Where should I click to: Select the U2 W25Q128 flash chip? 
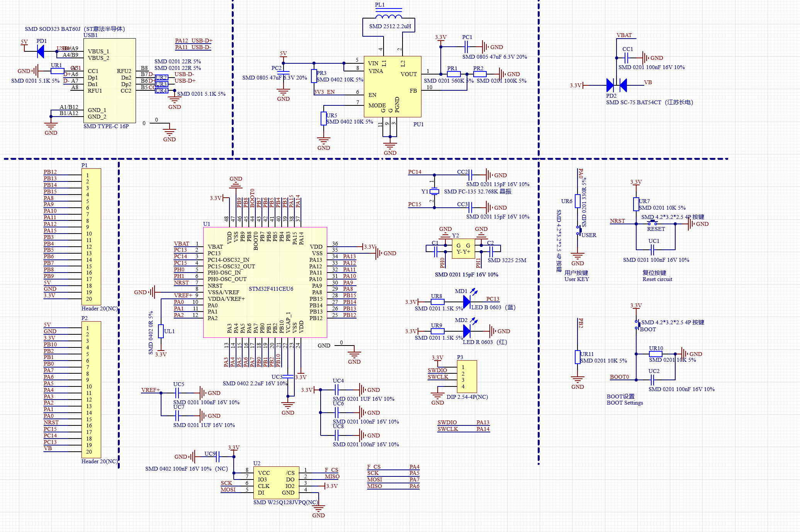(276, 483)
